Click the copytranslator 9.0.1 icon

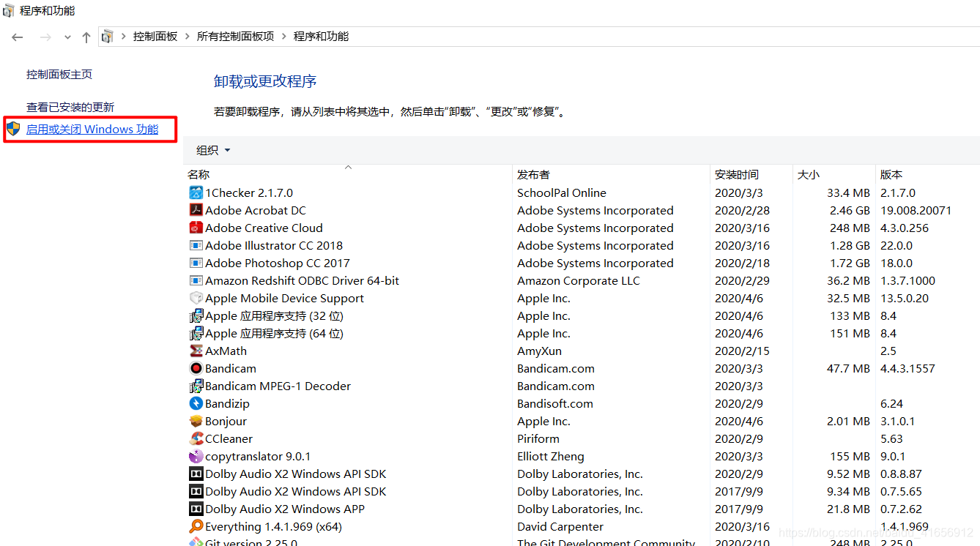[x=196, y=456]
